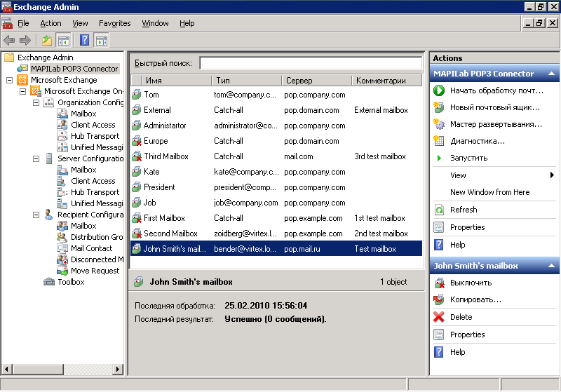Image resolution: width=561 pixels, height=392 pixels.
Task: Select MAPILab POP3 Connector tree node
Action: tap(74, 69)
